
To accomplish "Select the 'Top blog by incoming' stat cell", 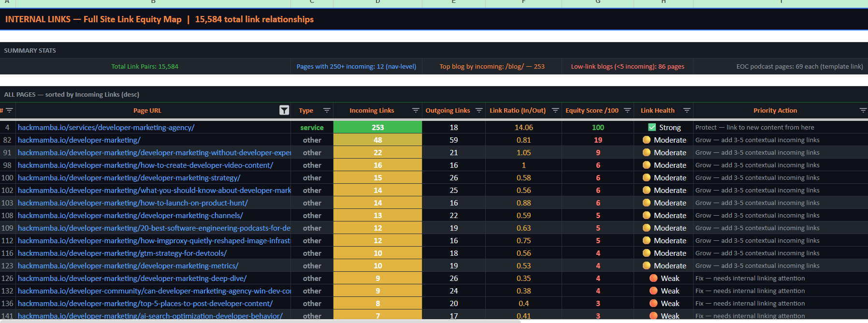I will click(492, 66).
